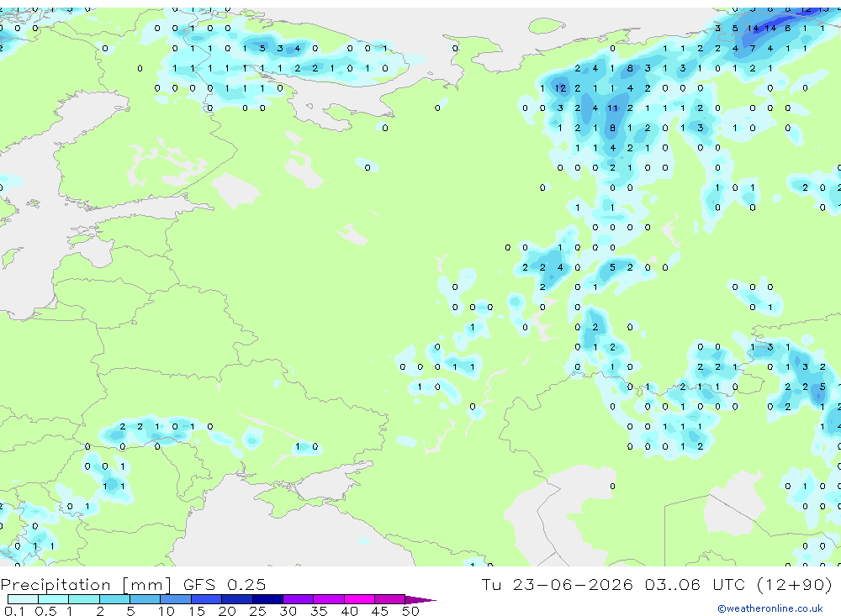Click the 45–50 mm dark magenta legend swatch

coord(389,599)
